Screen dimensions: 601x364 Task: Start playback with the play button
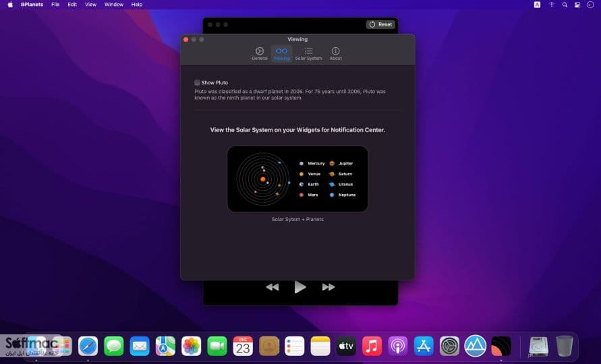pyautogui.click(x=299, y=287)
